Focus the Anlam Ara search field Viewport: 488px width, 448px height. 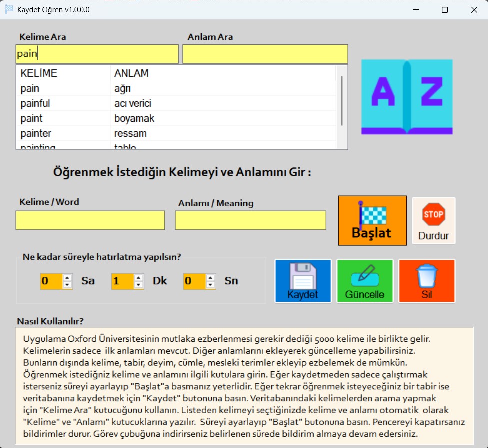point(265,54)
